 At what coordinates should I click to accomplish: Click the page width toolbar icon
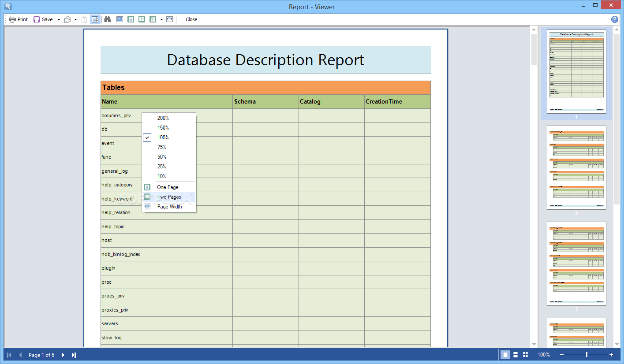pos(169,19)
